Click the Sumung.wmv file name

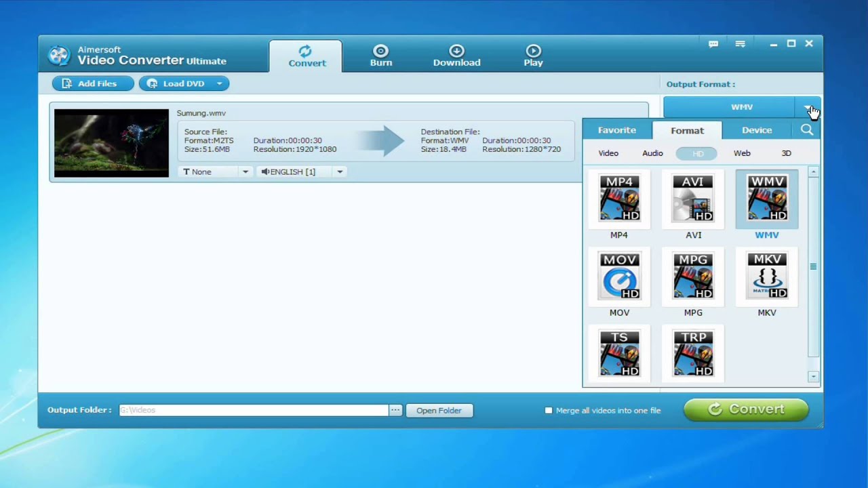pyautogui.click(x=201, y=113)
